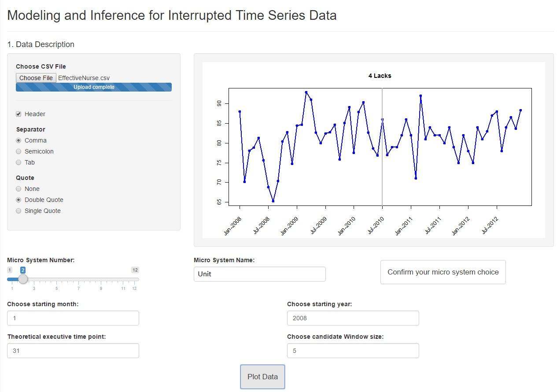
Task: Select the Double Quote option
Action: point(18,200)
